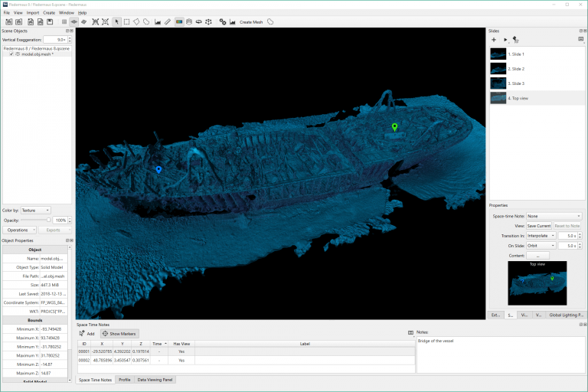Viewport: 588px width, 392px height.
Task: Toggle visibility checkbox of model.obj.mesh
Action: click(11, 54)
